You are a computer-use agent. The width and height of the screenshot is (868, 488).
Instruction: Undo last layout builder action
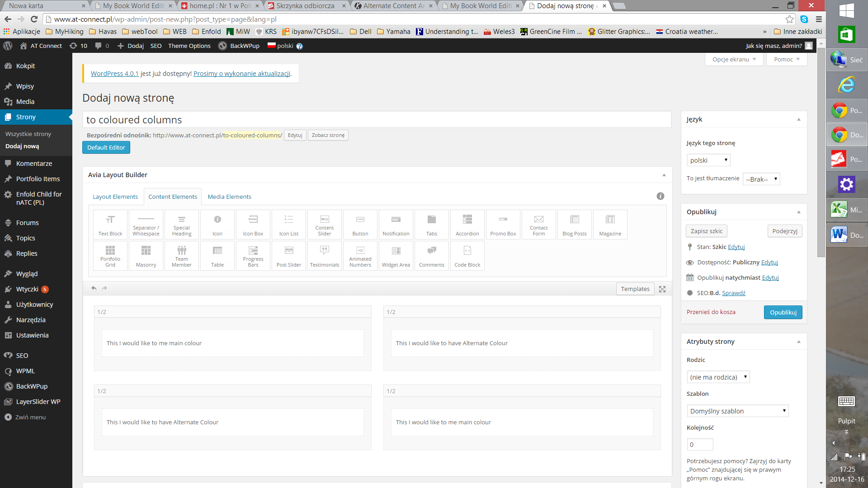tap(94, 288)
